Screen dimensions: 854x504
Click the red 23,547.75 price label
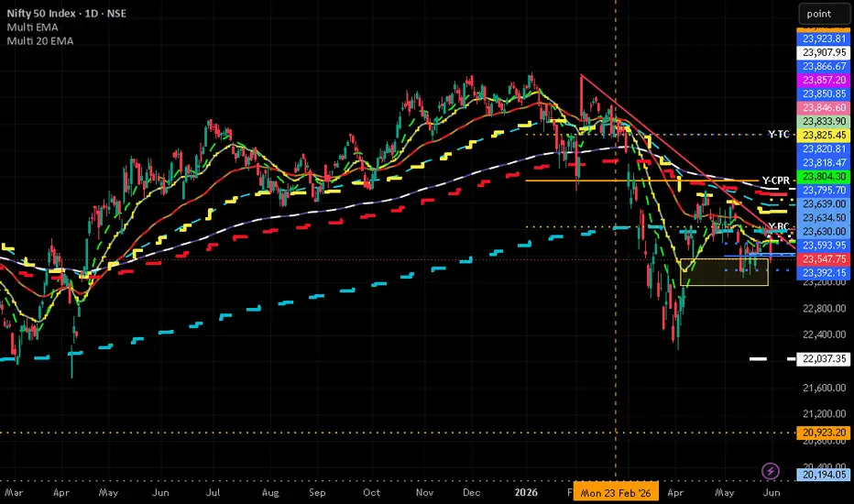[823, 258]
